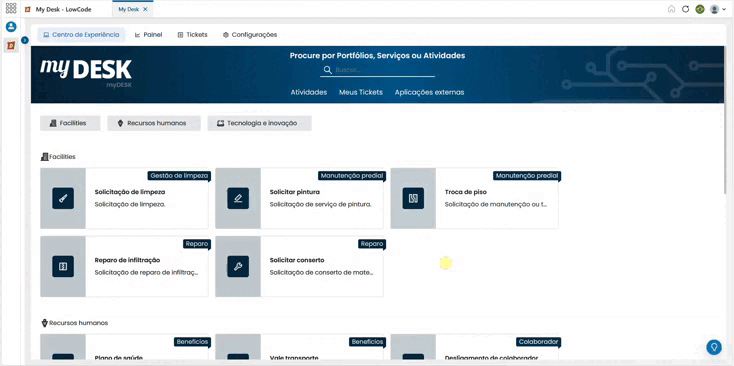Click the Benefícios tag on Plano de saúde
Image resolution: width=734 pixels, height=366 pixels.
point(192,342)
